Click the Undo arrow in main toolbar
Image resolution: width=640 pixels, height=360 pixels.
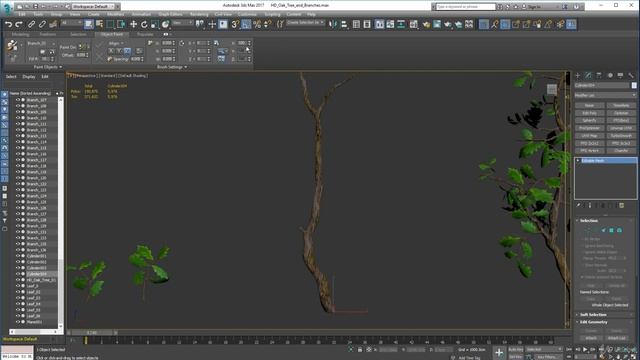[8, 24]
